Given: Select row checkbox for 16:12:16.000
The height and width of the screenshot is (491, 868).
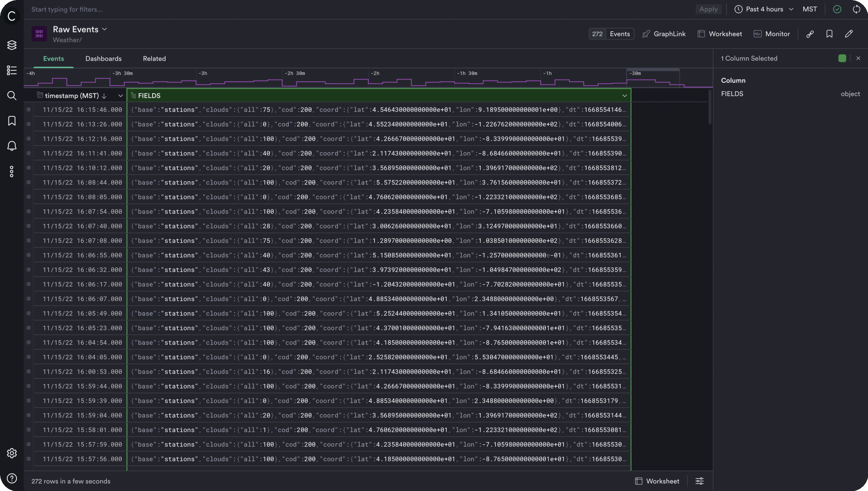Looking at the screenshot, I should (x=29, y=139).
